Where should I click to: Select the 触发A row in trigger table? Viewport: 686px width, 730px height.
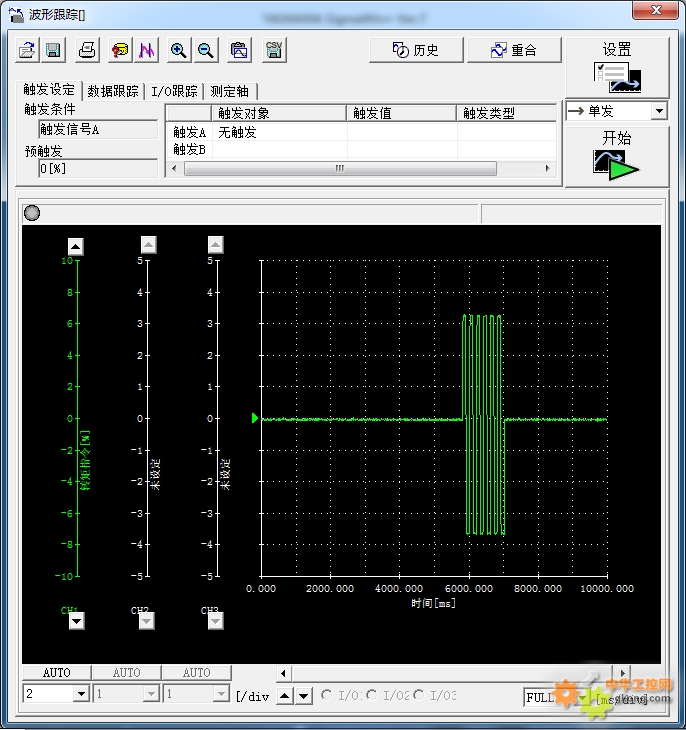(x=361, y=133)
